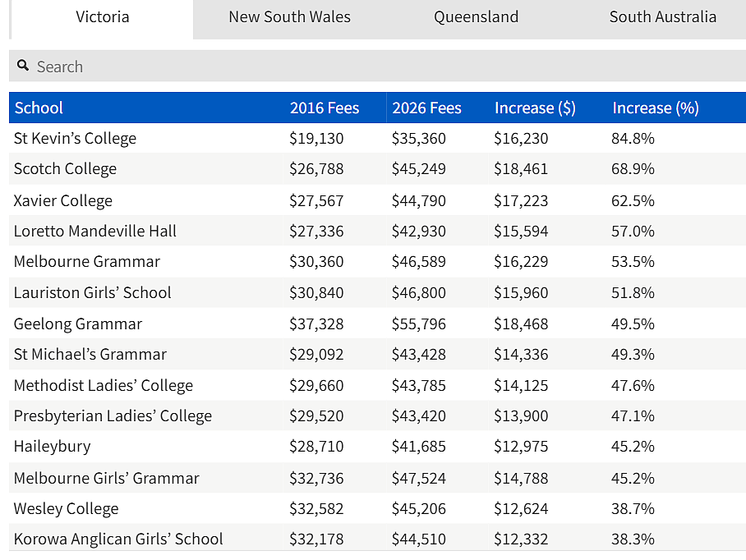The height and width of the screenshot is (560, 746).
Task: Select the $45,249 fee cell
Action: 419,169
